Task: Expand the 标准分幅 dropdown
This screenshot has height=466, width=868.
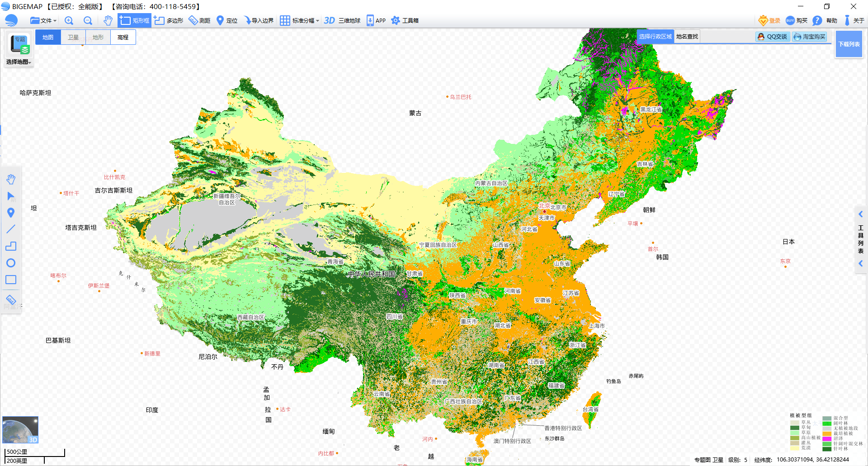Action: 299,20
